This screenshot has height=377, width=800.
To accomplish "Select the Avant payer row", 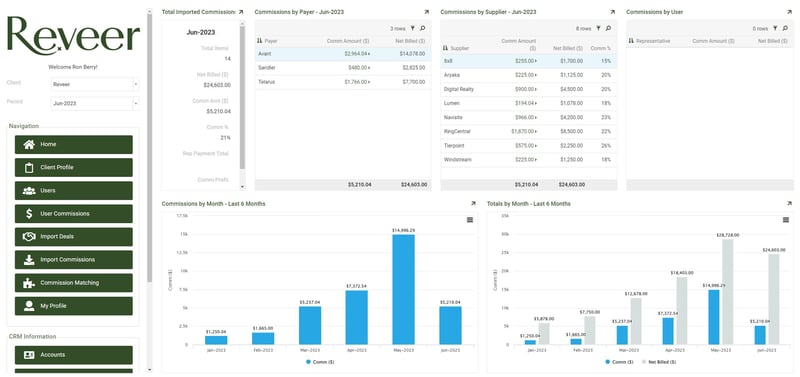I will click(x=343, y=54).
